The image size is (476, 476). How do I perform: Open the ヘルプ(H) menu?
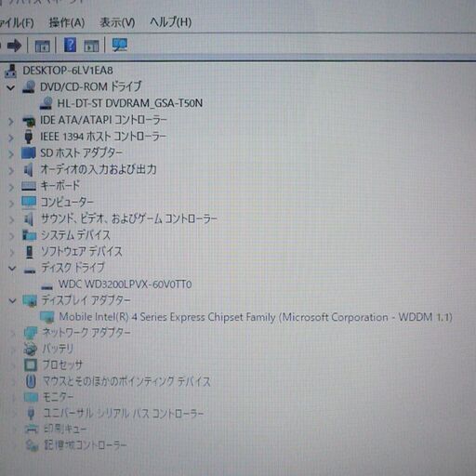pos(171,21)
